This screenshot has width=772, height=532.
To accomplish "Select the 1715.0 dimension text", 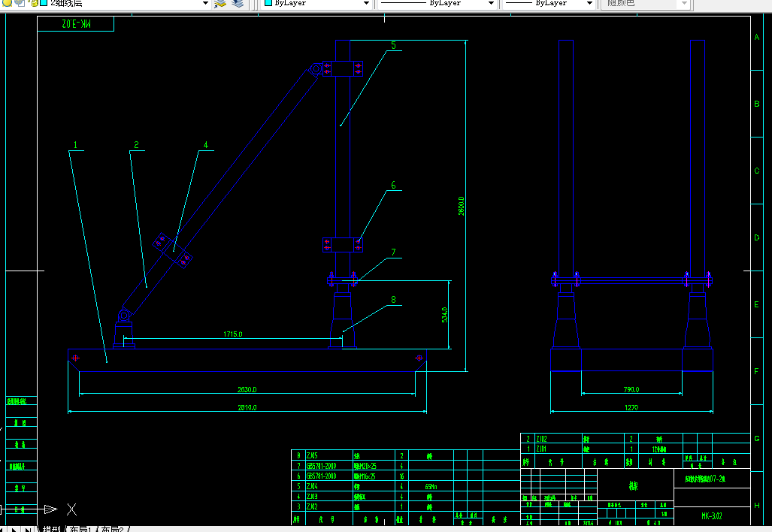I will pyautogui.click(x=233, y=334).
